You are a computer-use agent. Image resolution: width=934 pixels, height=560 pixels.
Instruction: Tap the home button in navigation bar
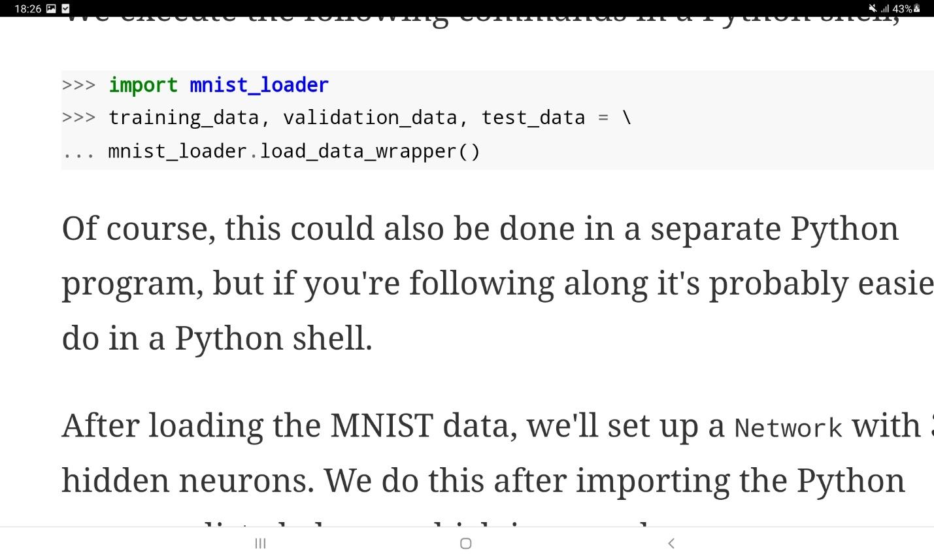(x=466, y=543)
